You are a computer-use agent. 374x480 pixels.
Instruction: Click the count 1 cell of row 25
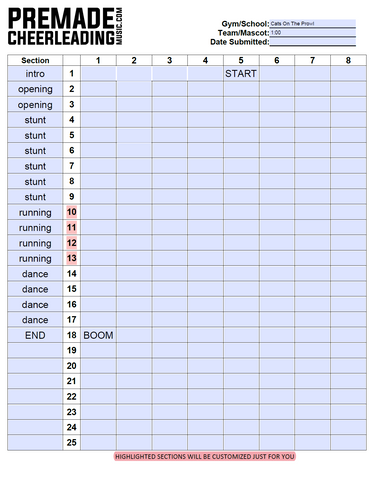[98, 443]
